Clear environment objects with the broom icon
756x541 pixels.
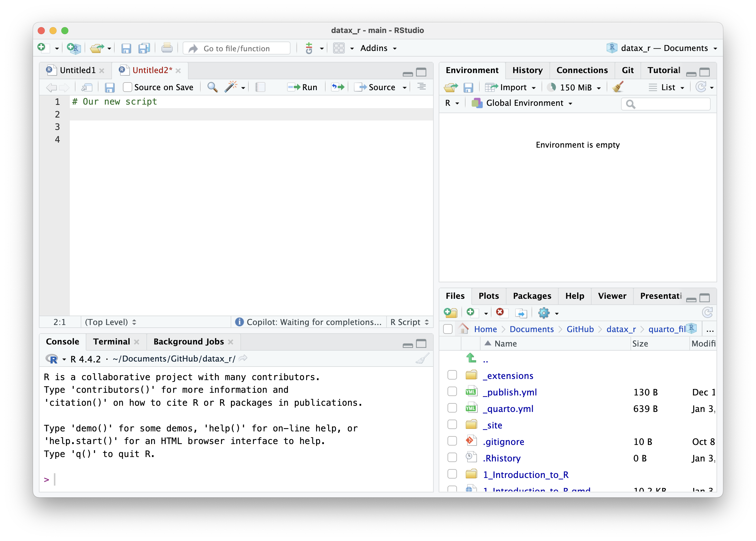618,87
